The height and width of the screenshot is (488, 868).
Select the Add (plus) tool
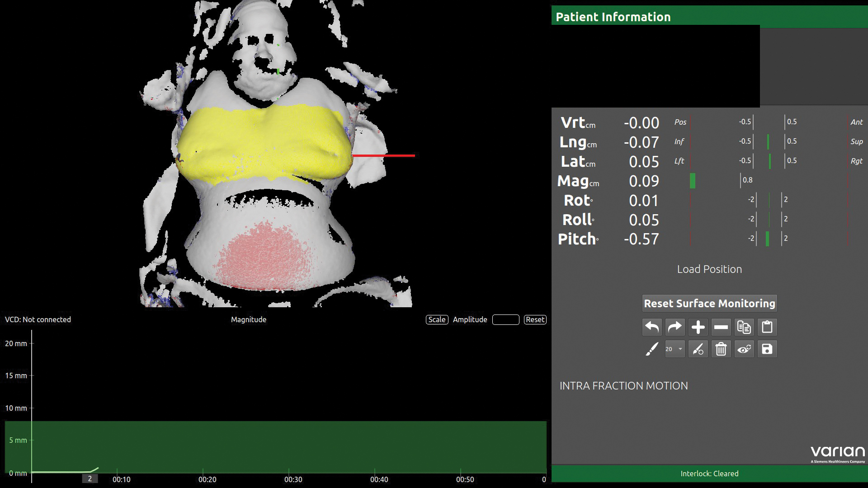coord(698,327)
